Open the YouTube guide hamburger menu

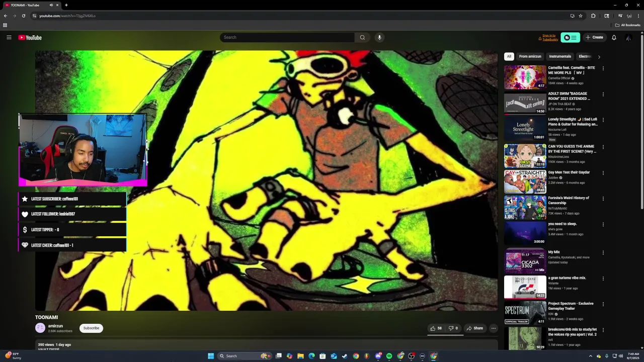pos(9,37)
